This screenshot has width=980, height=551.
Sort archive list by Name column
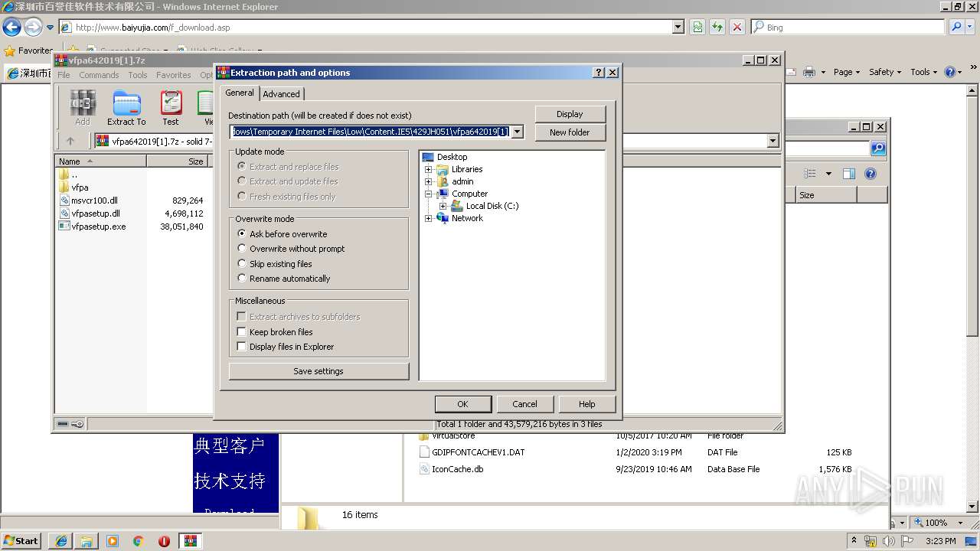coord(100,161)
